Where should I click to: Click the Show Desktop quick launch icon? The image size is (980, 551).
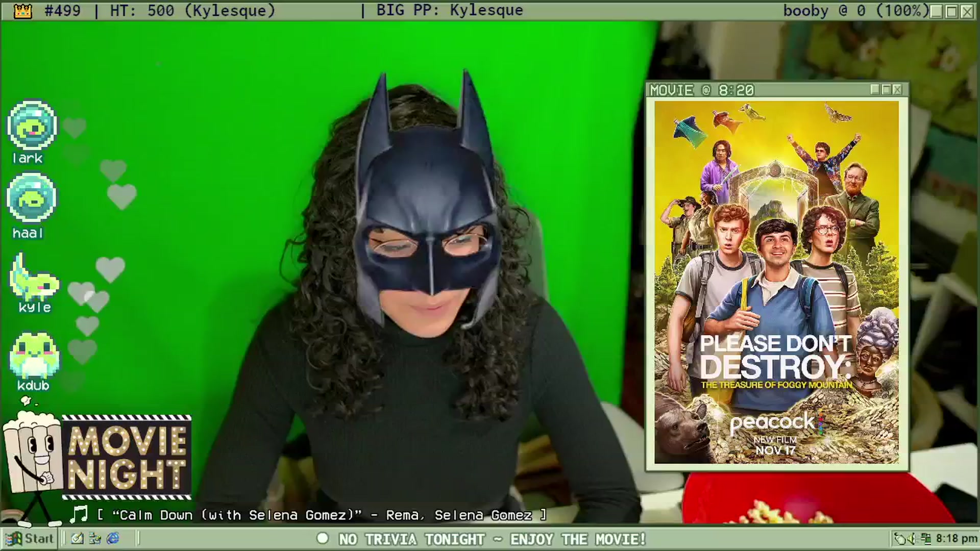point(77,539)
